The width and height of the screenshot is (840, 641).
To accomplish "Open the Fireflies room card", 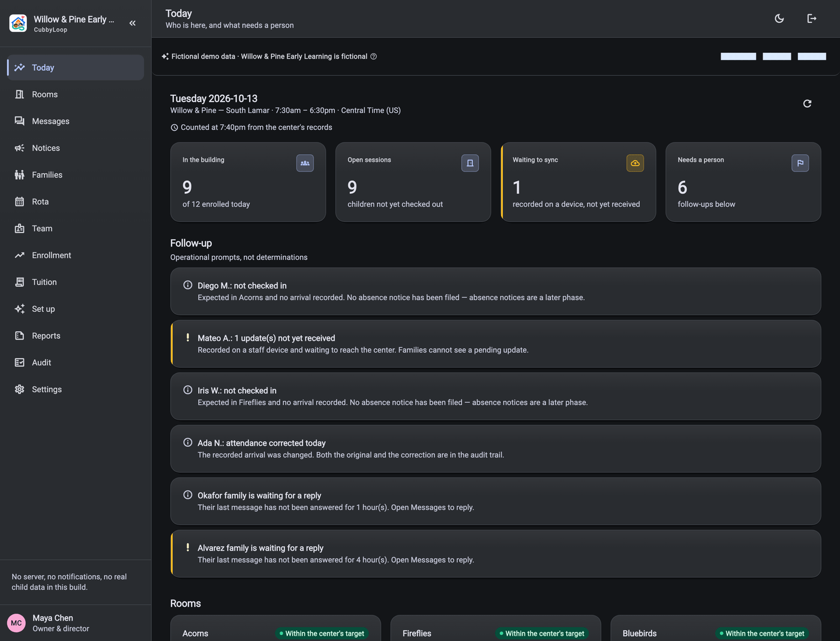I will [496, 628].
